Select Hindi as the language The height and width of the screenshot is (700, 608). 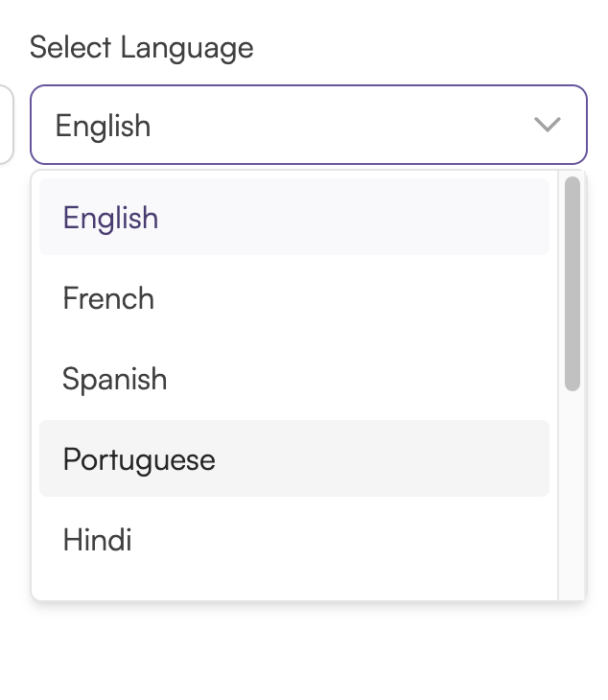(294, 539)
